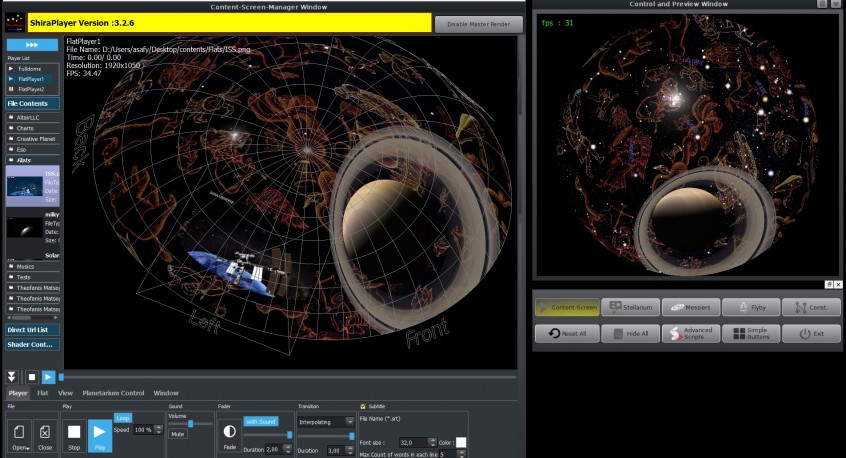Open the Interpolating transition dropdown
The width and height of the screenshot is (846, 458).
[326, 422]
